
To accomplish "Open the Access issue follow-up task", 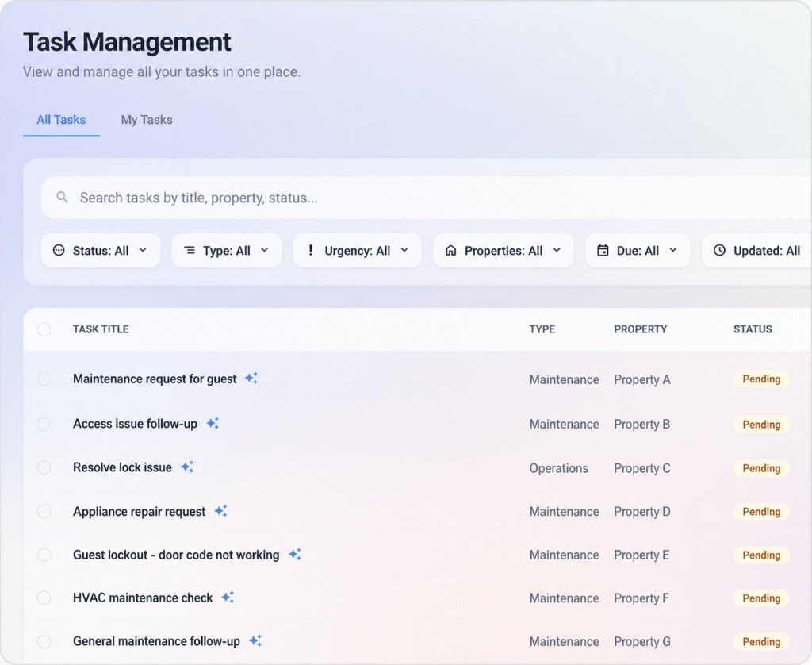I will [x=135, y=424].
